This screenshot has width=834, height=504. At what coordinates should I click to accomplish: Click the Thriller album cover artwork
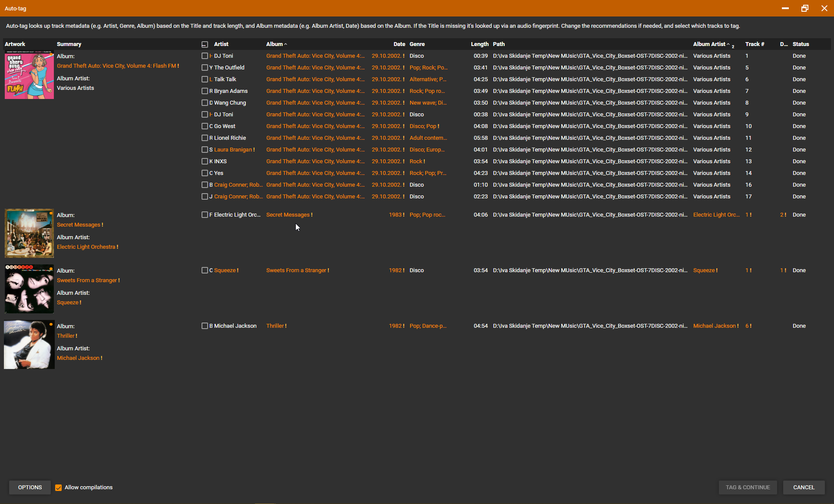click(29, 345)
